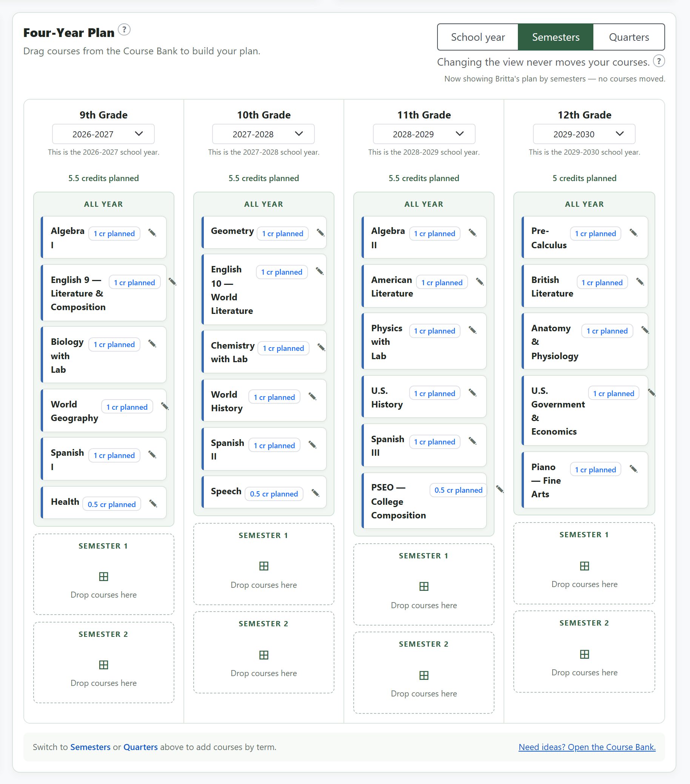The image size is (690, 784).
Task: Click the Spanish I edit pencil
Action: (x=152, y=455)
